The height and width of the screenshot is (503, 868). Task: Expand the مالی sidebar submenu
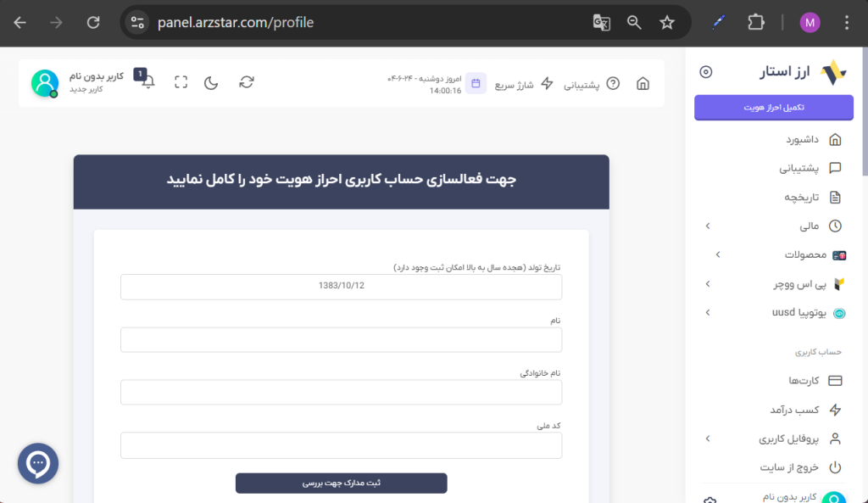pos(708,226)
